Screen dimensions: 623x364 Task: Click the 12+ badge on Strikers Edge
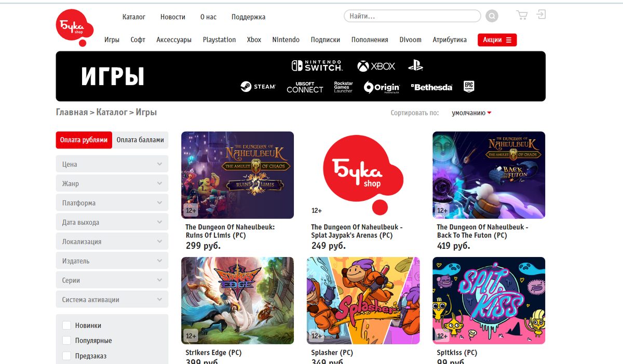[x=191, y=336]
